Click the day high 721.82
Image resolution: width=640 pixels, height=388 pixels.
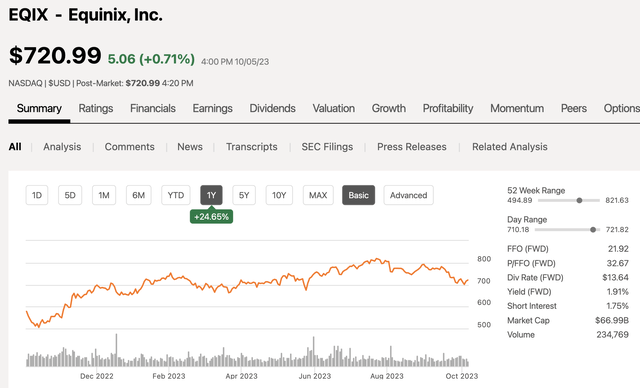pos(617,230)
